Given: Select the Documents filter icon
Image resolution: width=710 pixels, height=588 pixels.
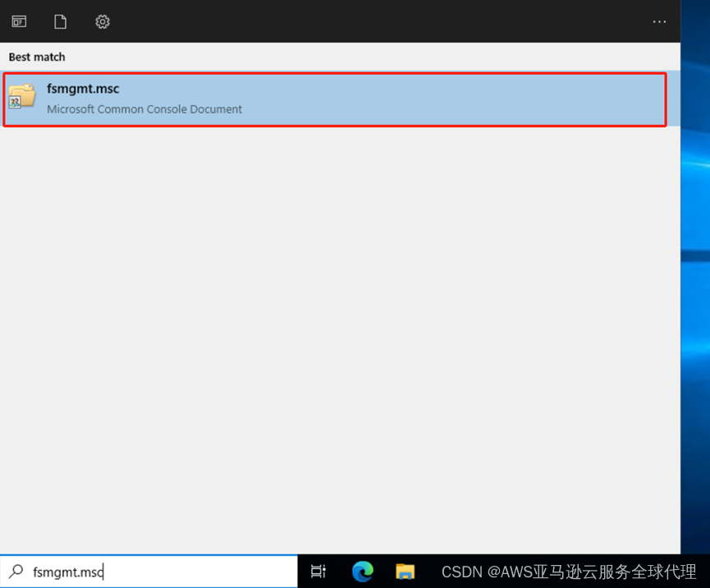Looking at the screenshot, I should [x=60, y=21].
